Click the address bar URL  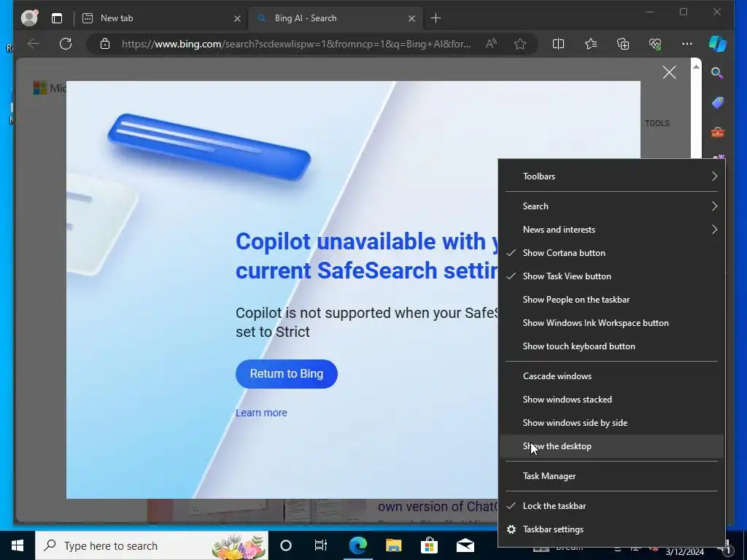point(296,44)
